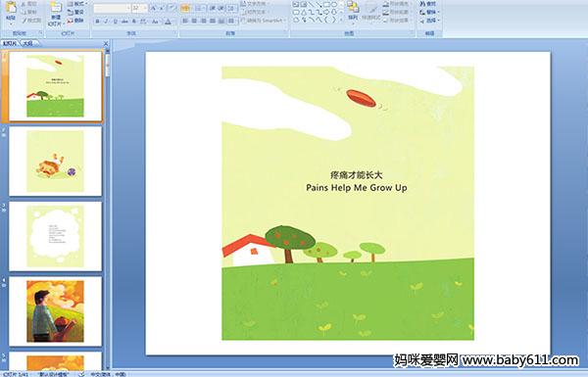Screen dimensions: 588x377
Task: Open the Select dropdown in editing group
Action: 429,21
